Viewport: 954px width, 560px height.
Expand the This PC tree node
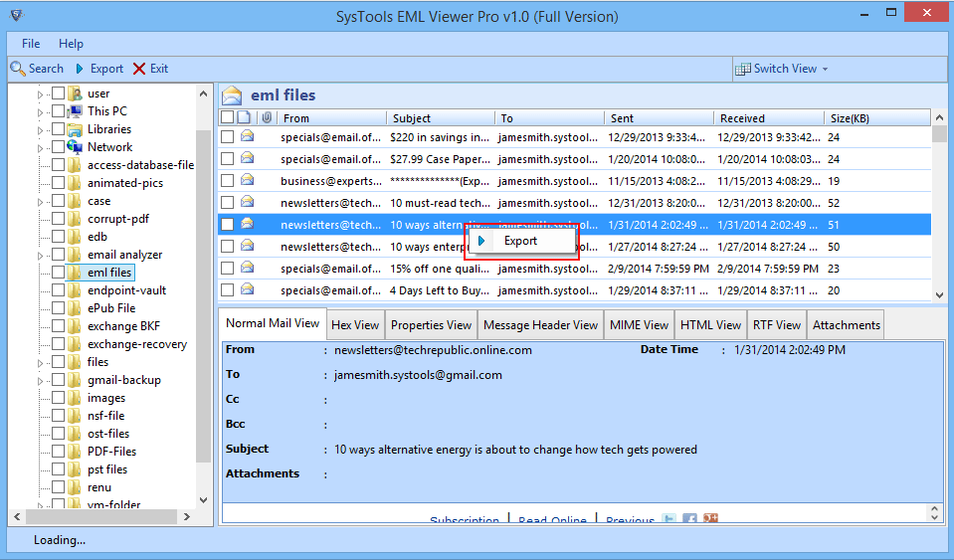coord(40,112)
